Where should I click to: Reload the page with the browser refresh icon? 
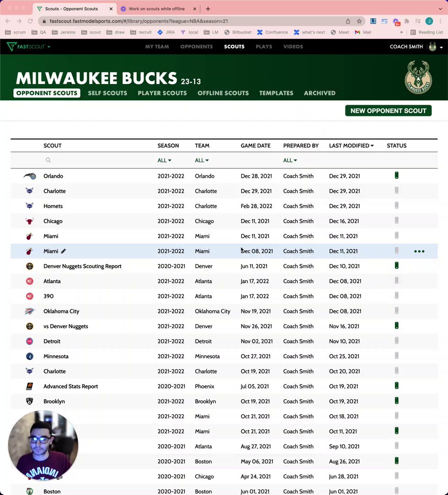click(30, 21)
